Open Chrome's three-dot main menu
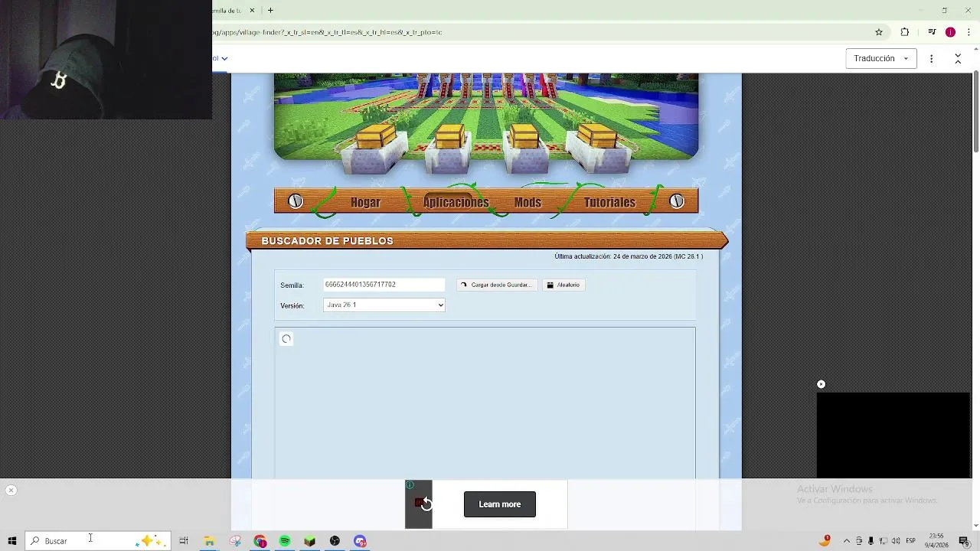Screen dimensions: 980x551 pos(969,32)
